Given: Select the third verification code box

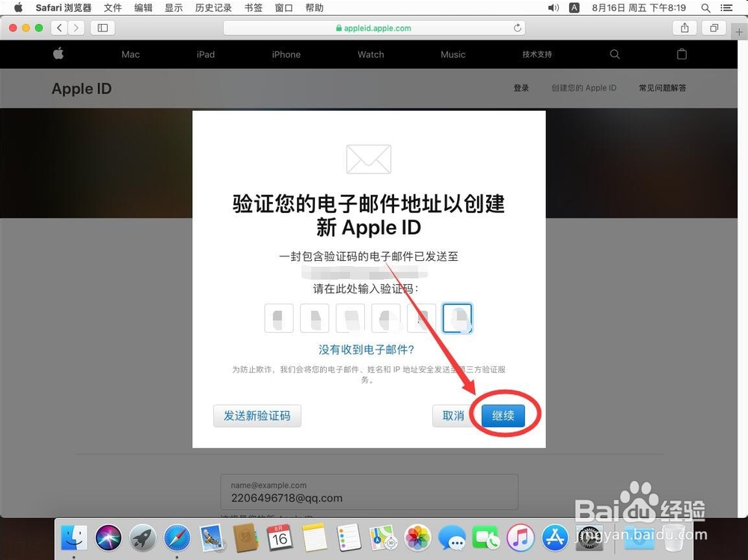Looking at the screenshot, I should 350,319.
